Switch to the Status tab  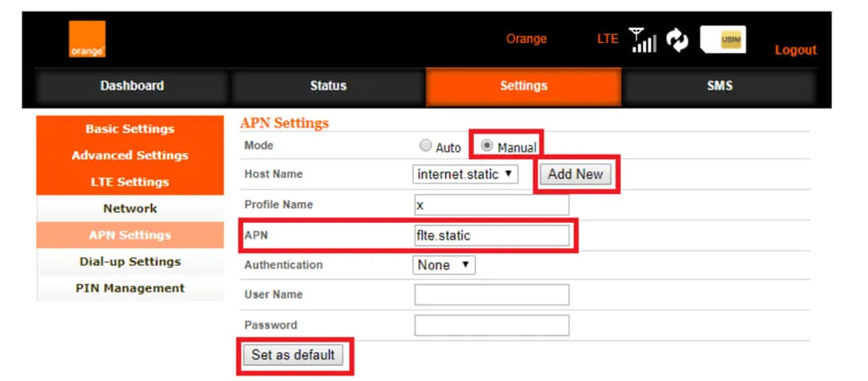tap(328, 85)
